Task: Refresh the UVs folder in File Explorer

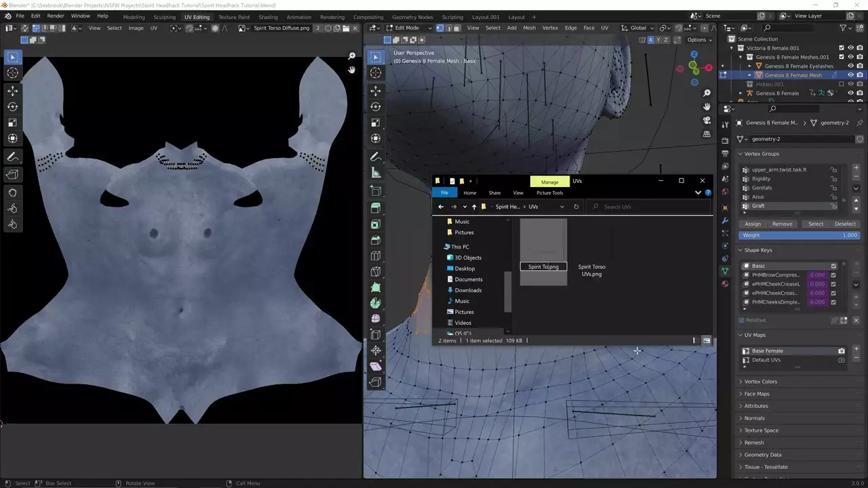Action: [x=576, y=207]
